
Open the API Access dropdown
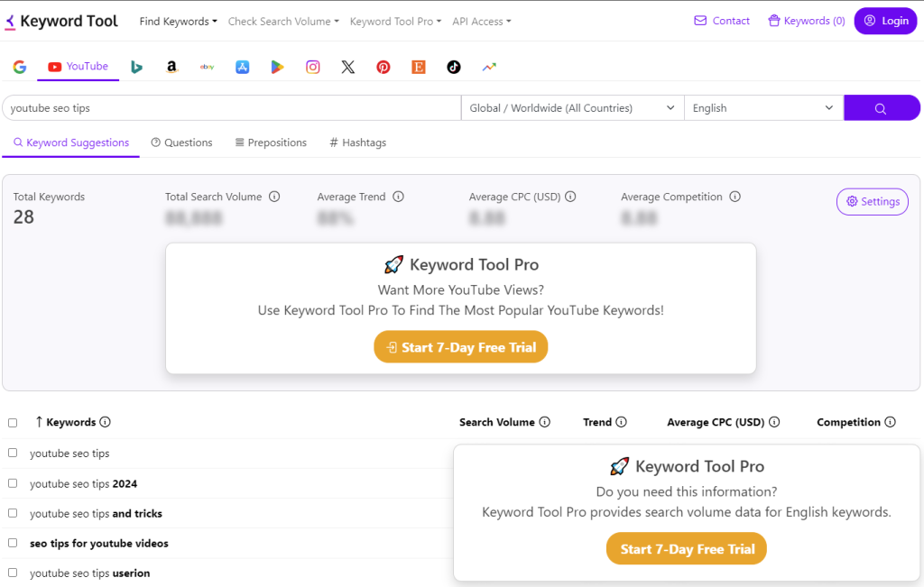tap(482, 22)
